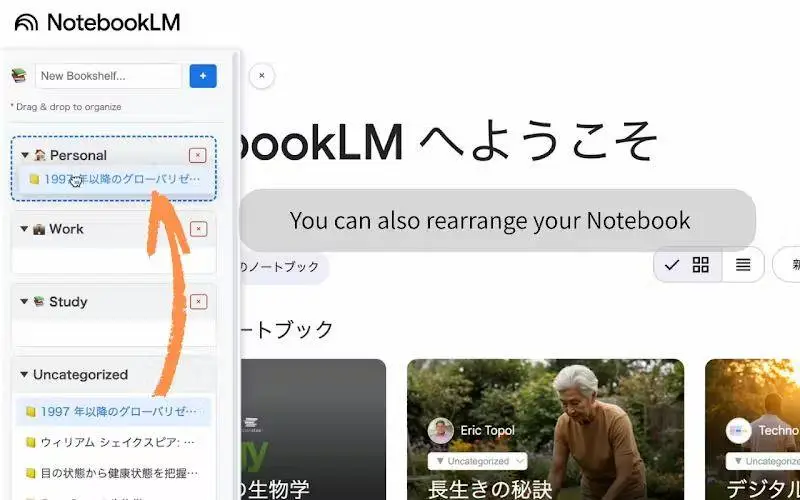Click the NotebookLM logo icon
The image size is (800, 500).
coord(26,22)
